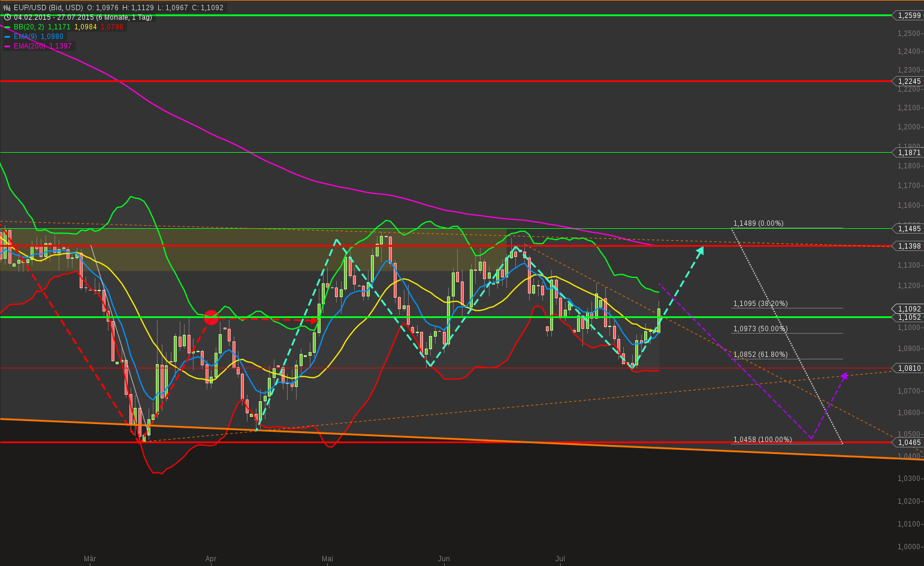Screen dimensions: 924x566
Task: Click the 1,1489 (0.00%) Fibonacci label
Action: point(759,223)
